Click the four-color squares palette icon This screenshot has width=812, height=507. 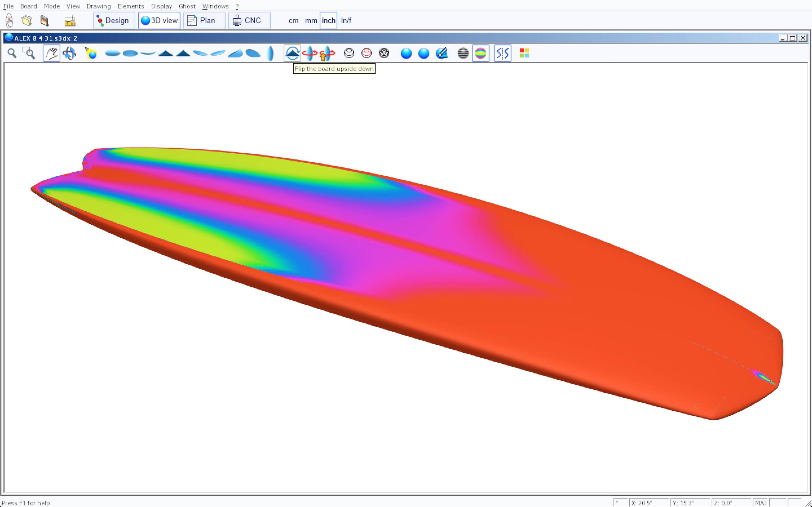[x=524, y=53]
